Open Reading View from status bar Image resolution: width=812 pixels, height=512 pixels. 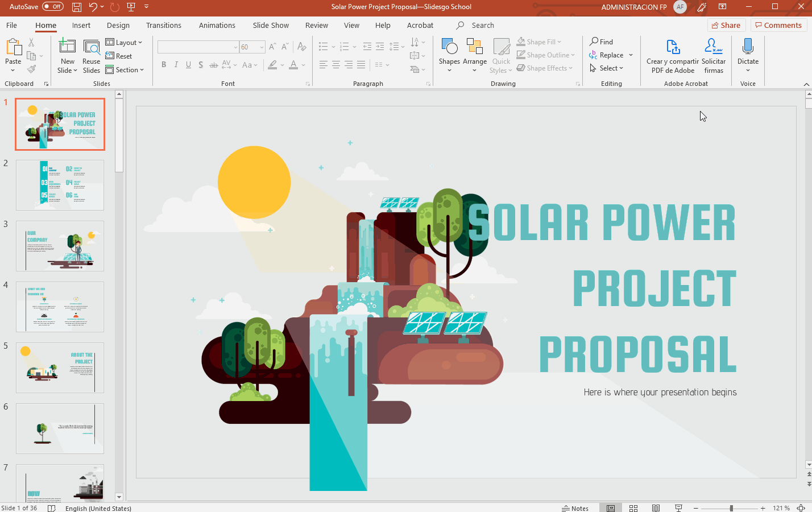[656, 508]
